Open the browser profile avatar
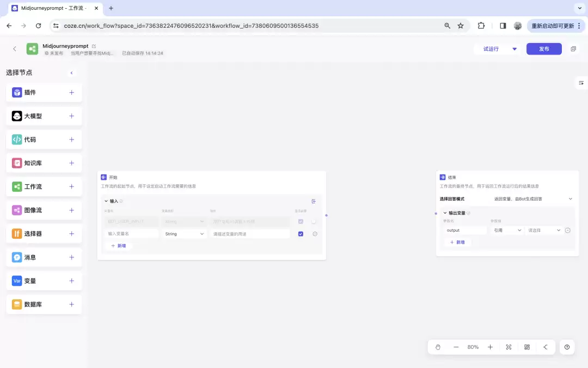Screen dimensions: 588x368 (518, 26)
